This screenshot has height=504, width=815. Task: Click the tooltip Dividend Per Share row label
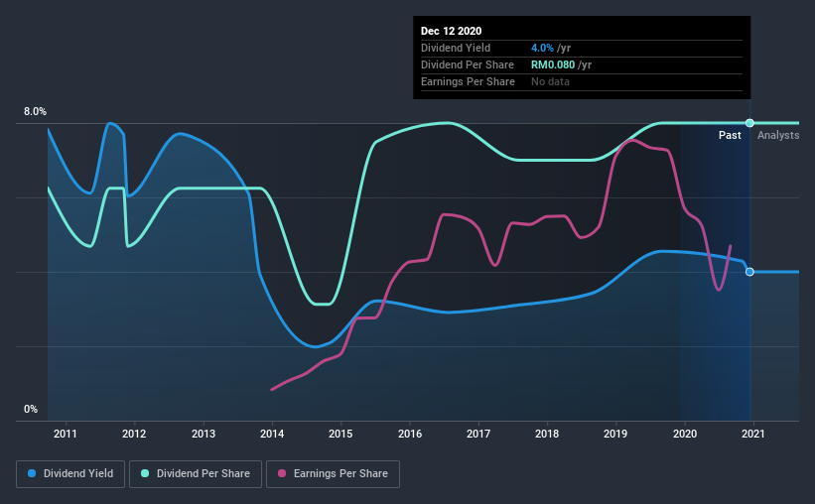pos(468,64)
